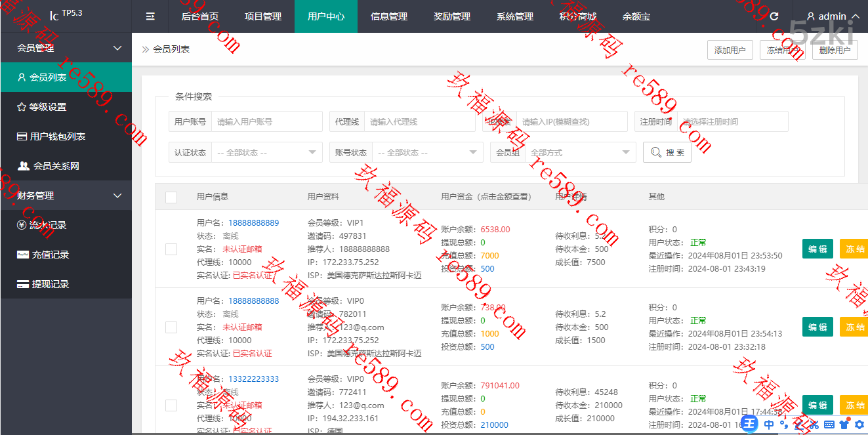Click the card icon beside 用户钱包列表
Screen dimensions: 868x435
pyautogui.click(x=22, y=136)
